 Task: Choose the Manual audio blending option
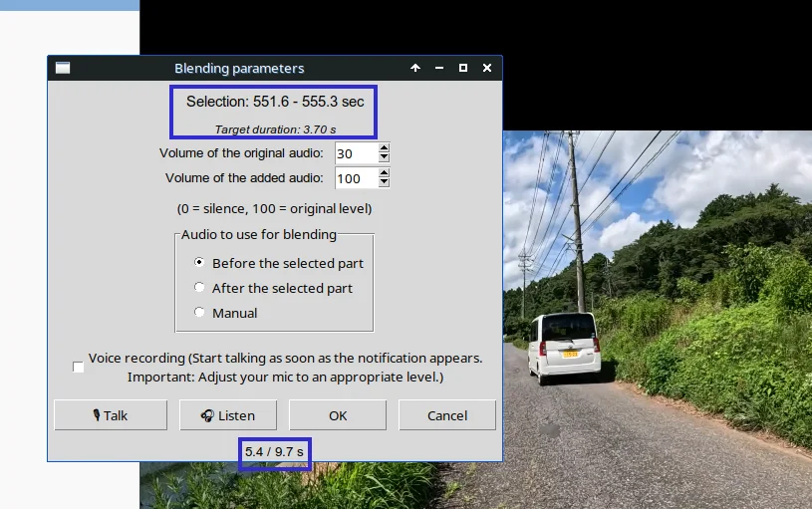pyautogui.click(x=200, y=313)
